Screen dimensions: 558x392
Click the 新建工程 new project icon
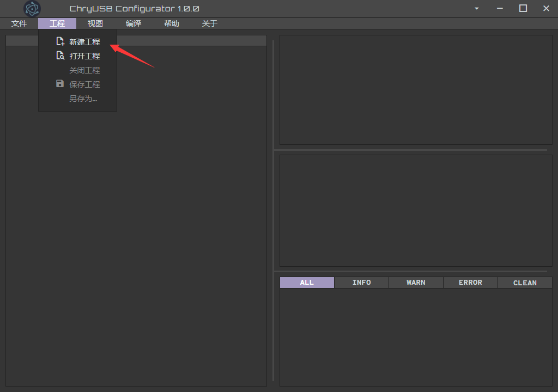[x=60, y=41]
